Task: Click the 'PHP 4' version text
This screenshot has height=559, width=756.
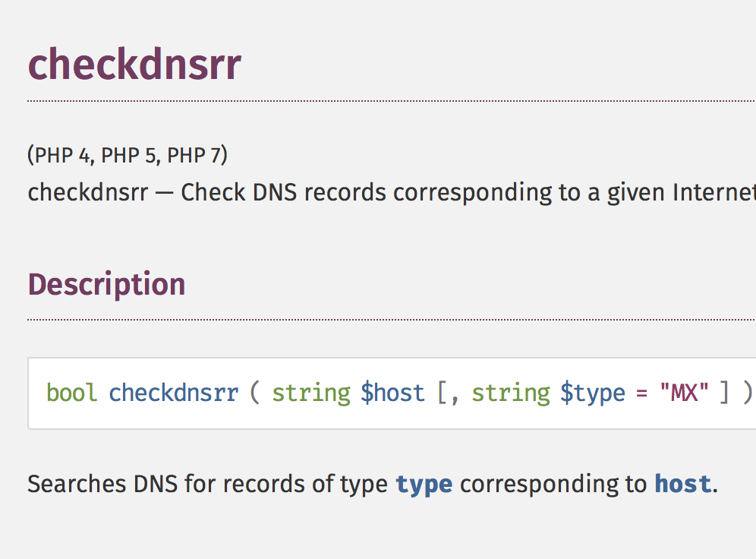Action: pos(65,156)
